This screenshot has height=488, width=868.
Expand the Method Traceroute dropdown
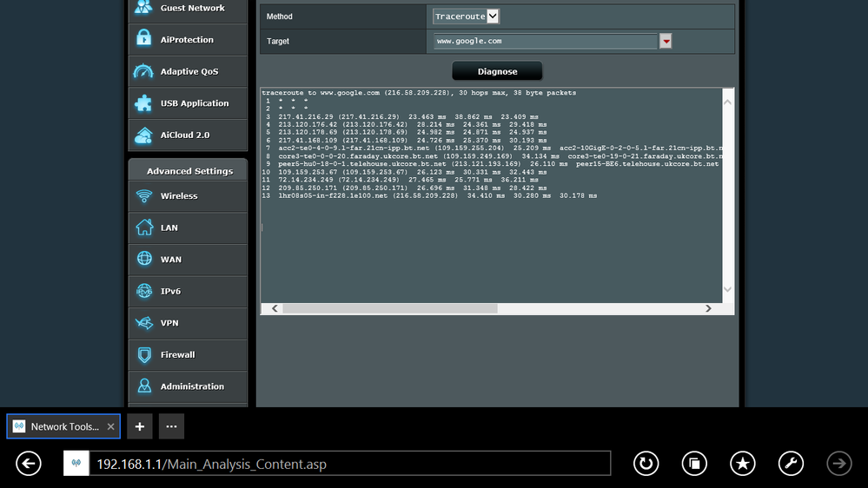pyautogui.click(x=466, y=16)
